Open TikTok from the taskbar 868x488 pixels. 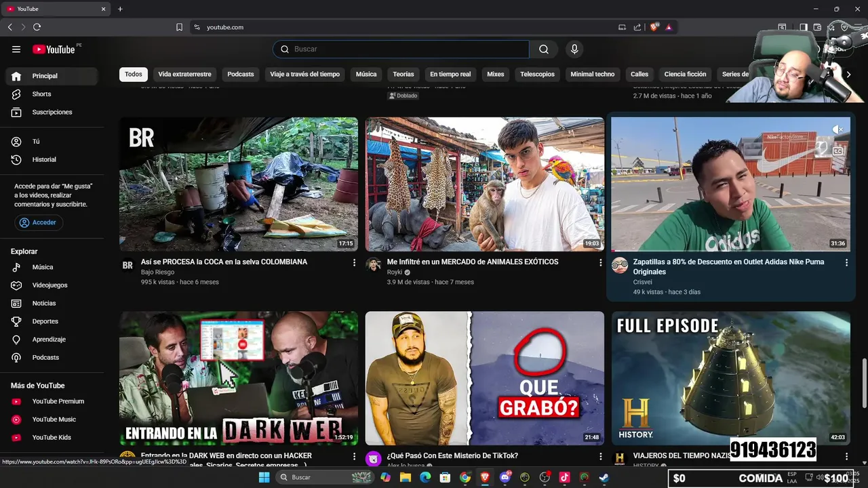coord(564,477)
